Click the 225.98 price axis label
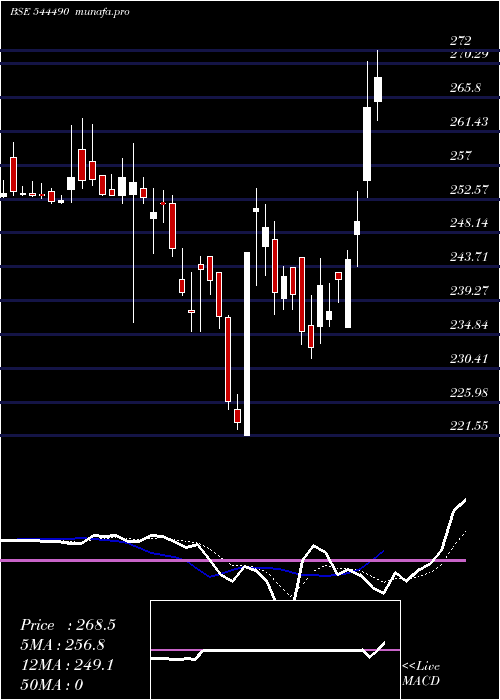 pos(469,392)
